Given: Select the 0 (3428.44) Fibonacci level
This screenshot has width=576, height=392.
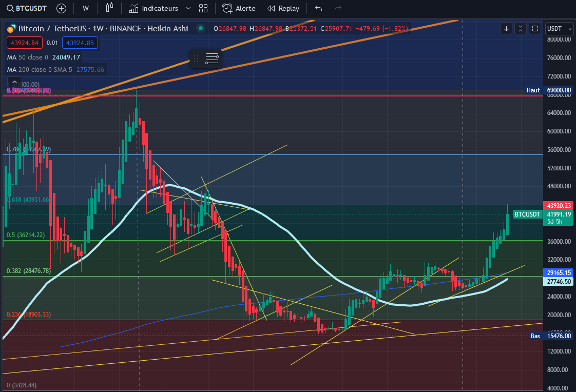Looking at the screenshot, I should [22, 385].
